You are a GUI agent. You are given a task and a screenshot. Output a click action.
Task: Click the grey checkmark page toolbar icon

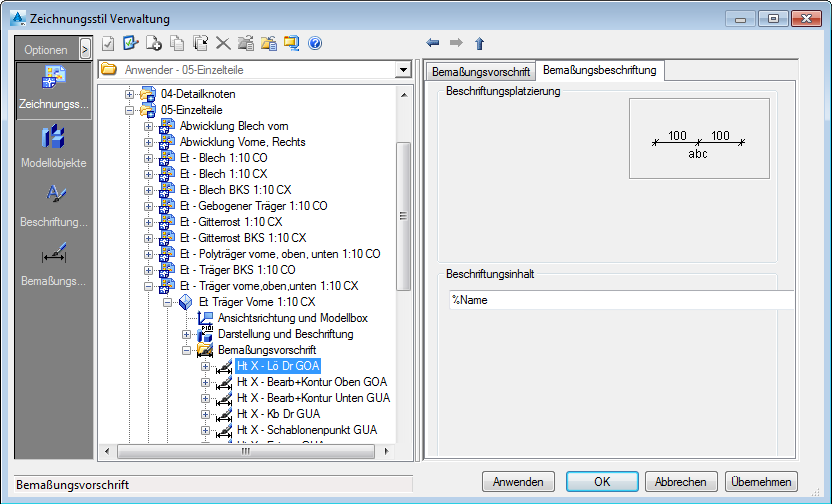(x=108, y=44)
